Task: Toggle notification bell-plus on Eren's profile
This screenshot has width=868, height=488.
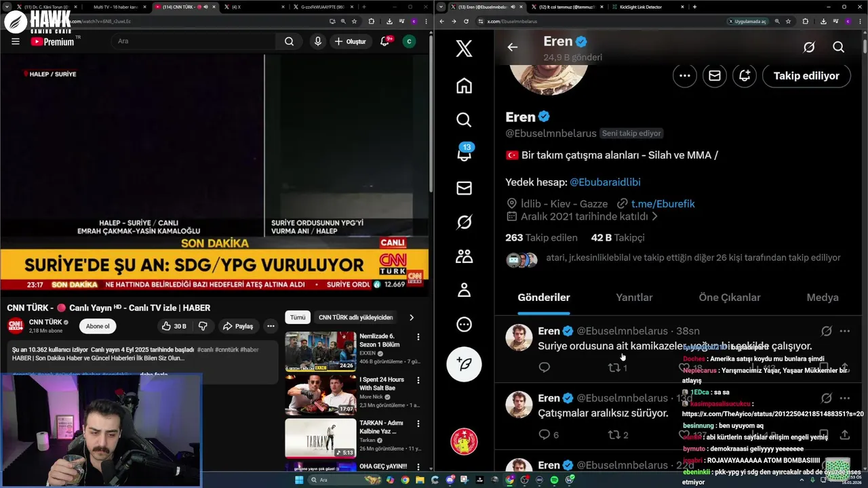Action: pos(745,75)
